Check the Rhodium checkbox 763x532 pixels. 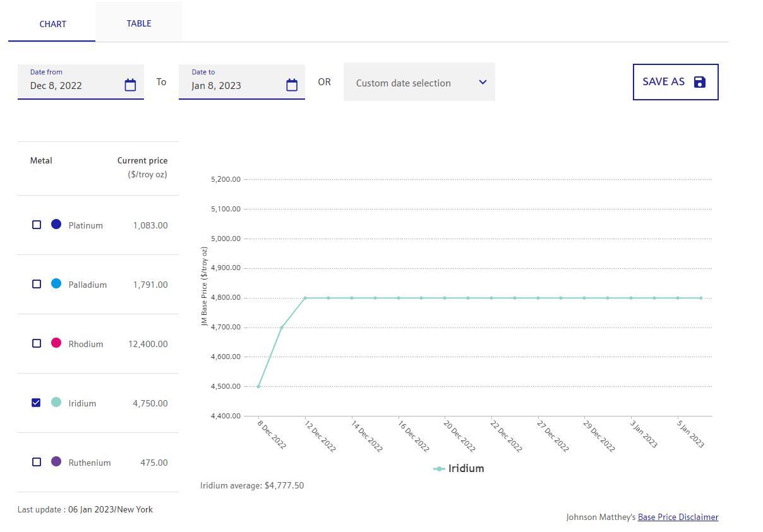[37, 343]
